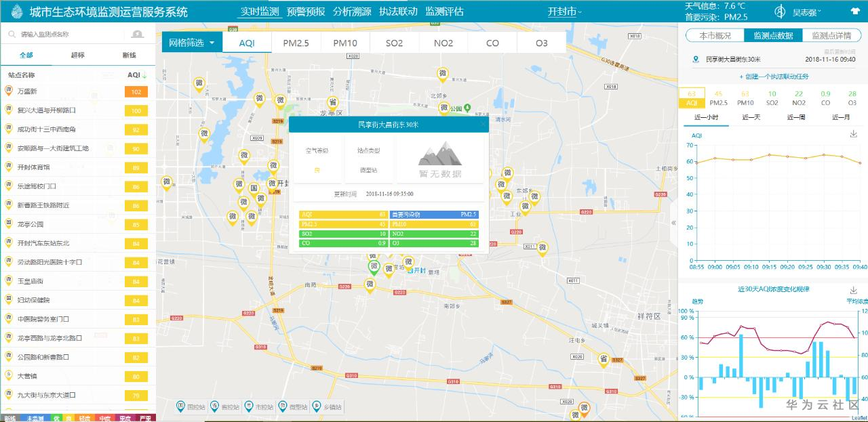Sort by AQI arrow in list header
The height and width of the screenshot is (422, 868).
point(144,75)
